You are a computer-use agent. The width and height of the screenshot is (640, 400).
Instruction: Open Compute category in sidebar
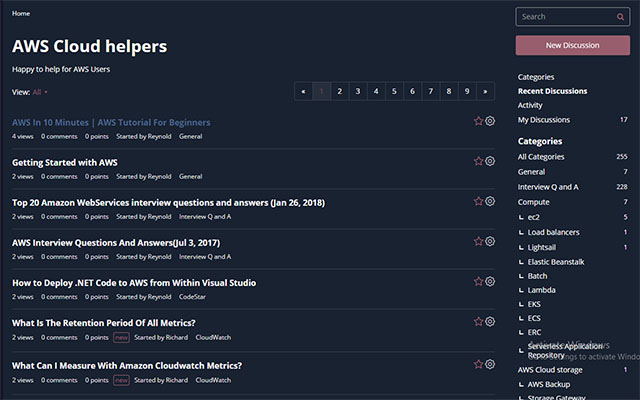pos(533,202)
